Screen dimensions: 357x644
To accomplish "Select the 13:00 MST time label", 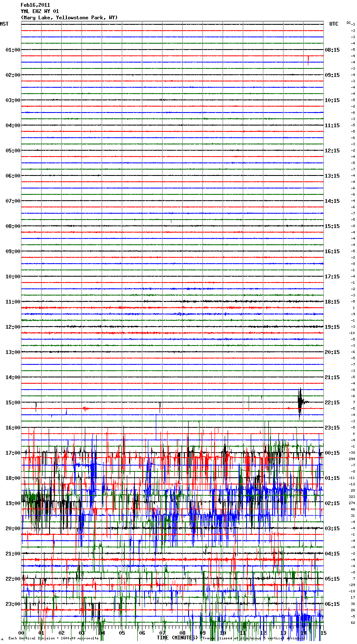I will [x=13, y=352].
